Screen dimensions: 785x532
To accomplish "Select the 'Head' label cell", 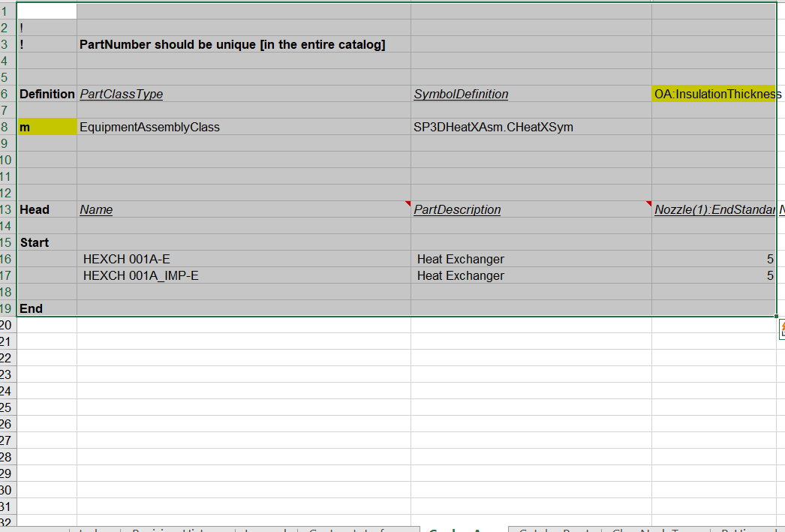I will click(47, 209).
